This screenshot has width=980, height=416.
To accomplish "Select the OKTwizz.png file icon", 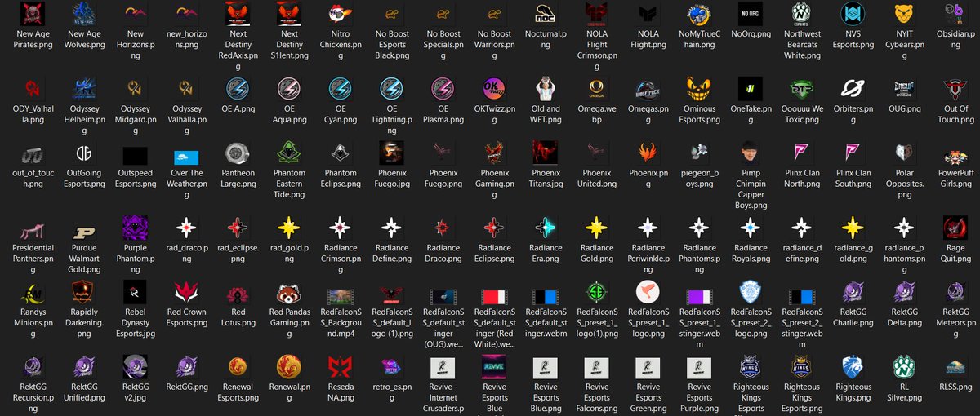I will pyautogui.click(x=494, y=88).
